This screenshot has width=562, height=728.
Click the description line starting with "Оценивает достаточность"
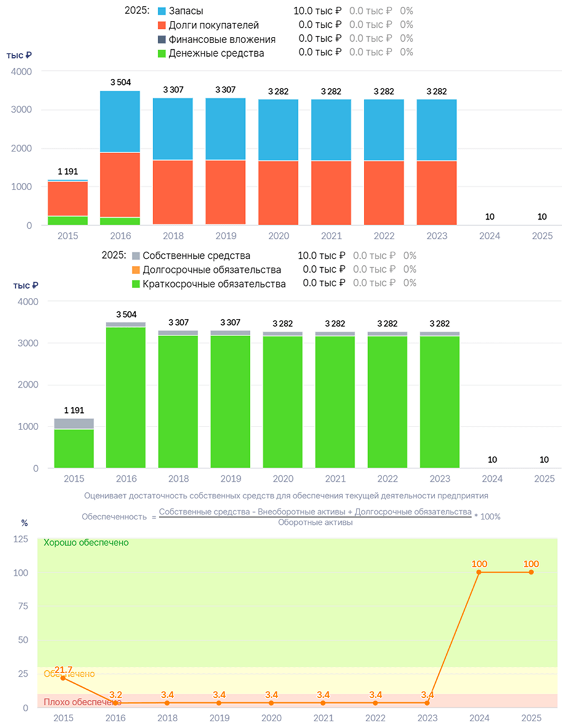pyautogui.click(x=286, y=496)
